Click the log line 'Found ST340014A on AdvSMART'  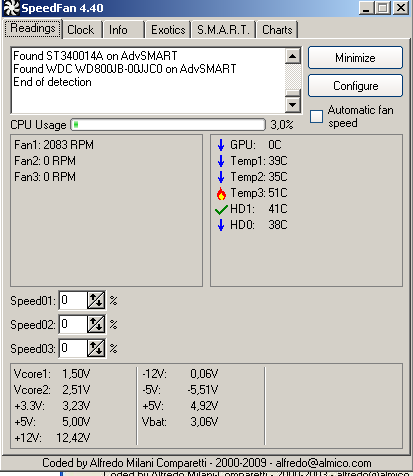click(x=95, y=56)
